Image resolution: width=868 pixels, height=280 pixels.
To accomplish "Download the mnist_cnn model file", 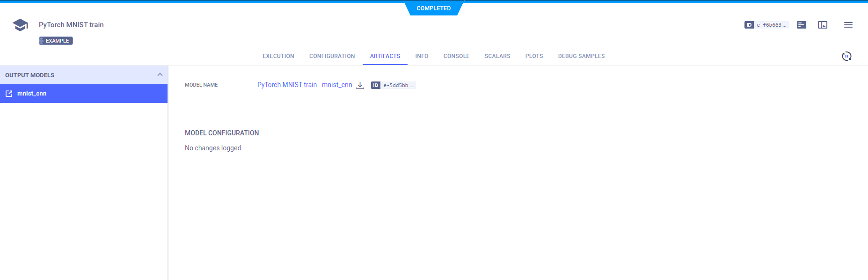I will 360,85.
